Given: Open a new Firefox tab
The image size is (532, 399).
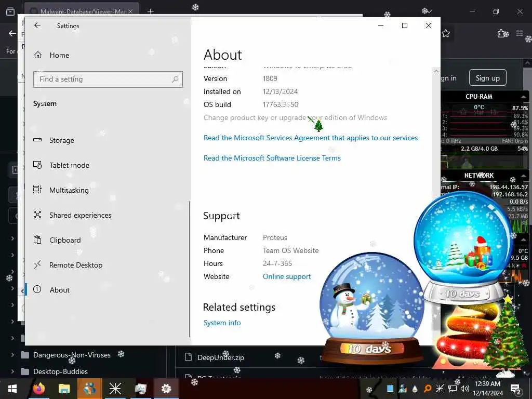Looking at the screenshot, I should tap(150, 11).
